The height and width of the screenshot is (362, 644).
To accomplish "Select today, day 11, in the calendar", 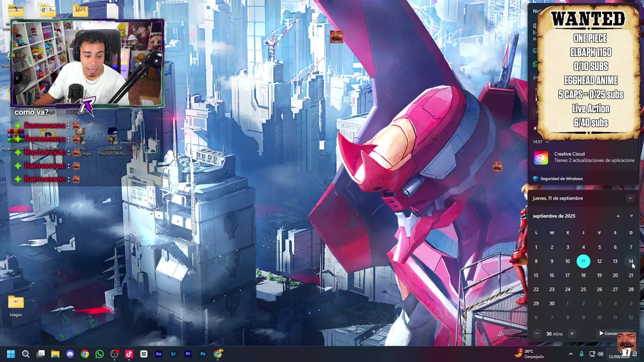I will click(x=583, y=261).
